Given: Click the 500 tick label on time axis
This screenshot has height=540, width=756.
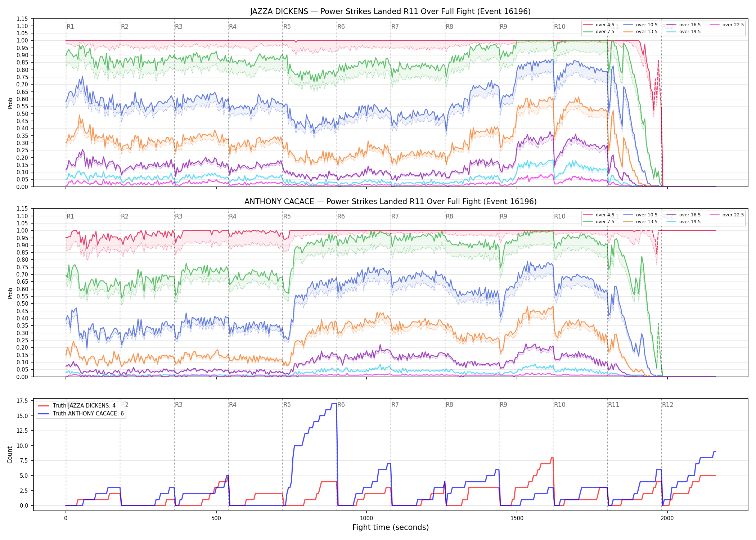Looking at the screenshot, I should [216, 518].
